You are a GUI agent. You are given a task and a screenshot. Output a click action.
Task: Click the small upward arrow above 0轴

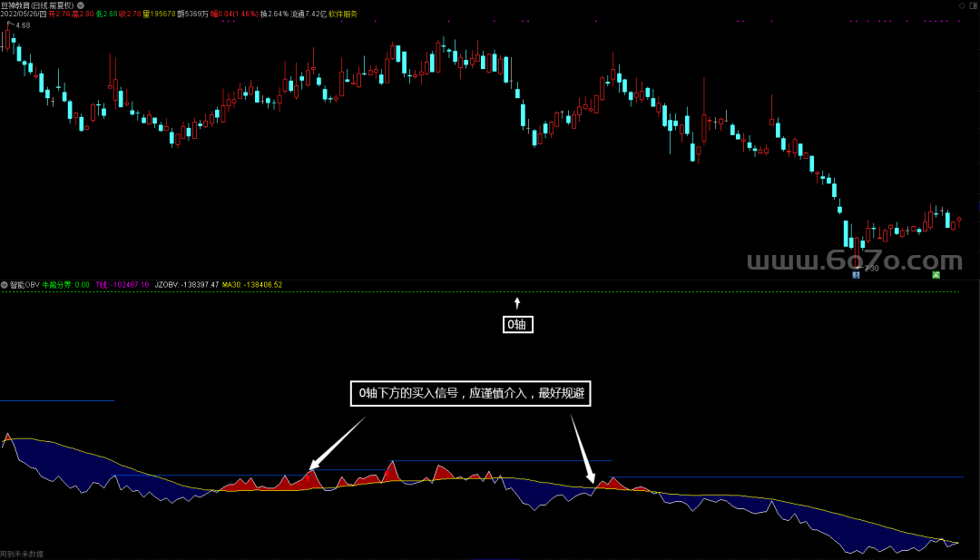tap(517, 302)
